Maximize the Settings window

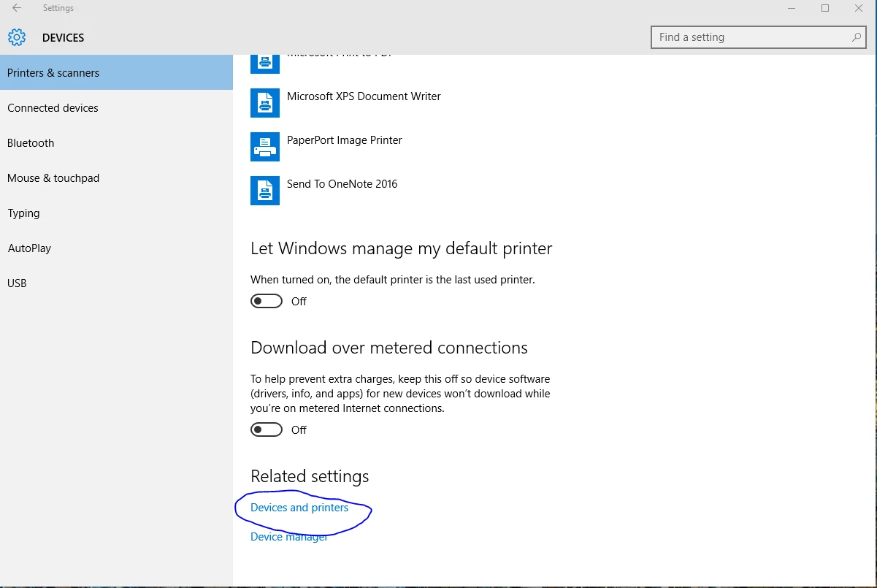[x=825, y=8]
